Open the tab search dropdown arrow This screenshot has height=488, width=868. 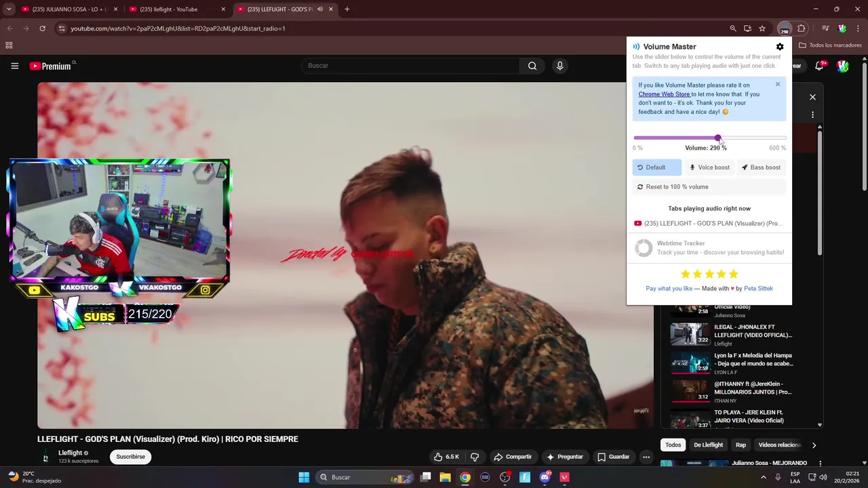pos(9,9)
